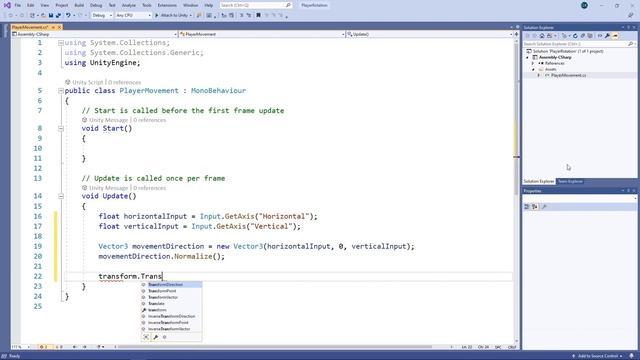640x360 pixels.
Task: Click the Open File toolbar icon
Action: point(43,15)
